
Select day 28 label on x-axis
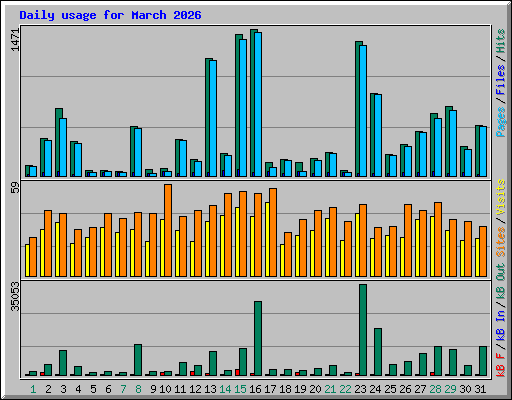(435, 389)
